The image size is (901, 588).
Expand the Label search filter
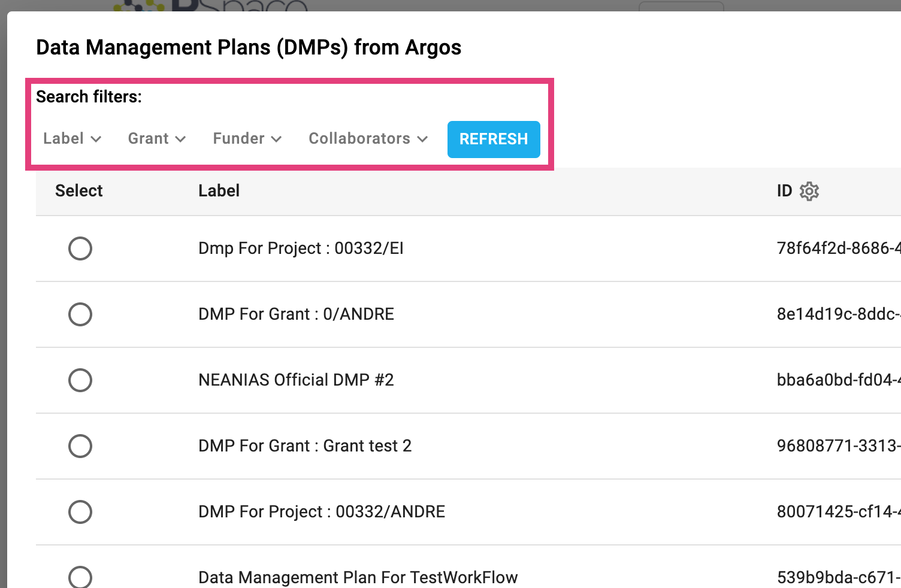coord(72,139)
